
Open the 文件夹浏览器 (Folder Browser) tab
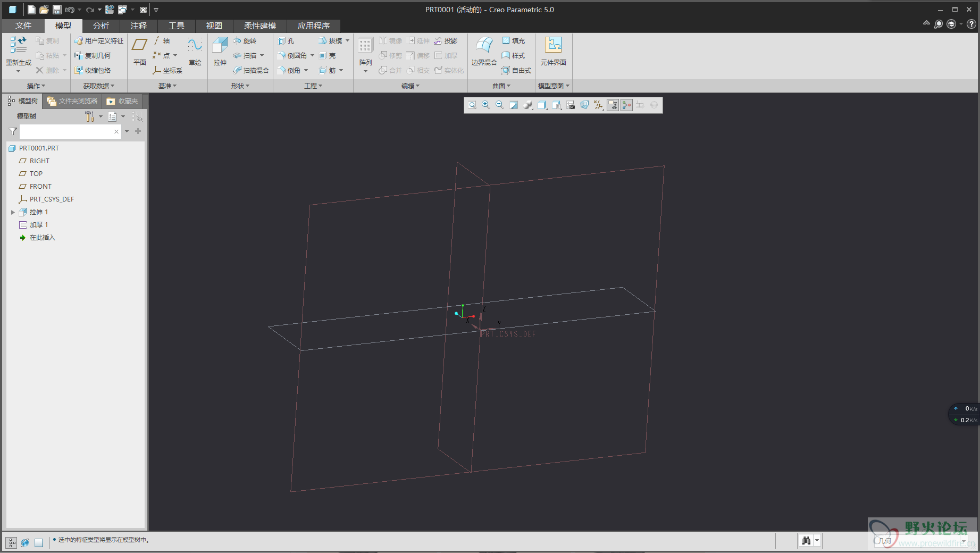pos(72,101)
